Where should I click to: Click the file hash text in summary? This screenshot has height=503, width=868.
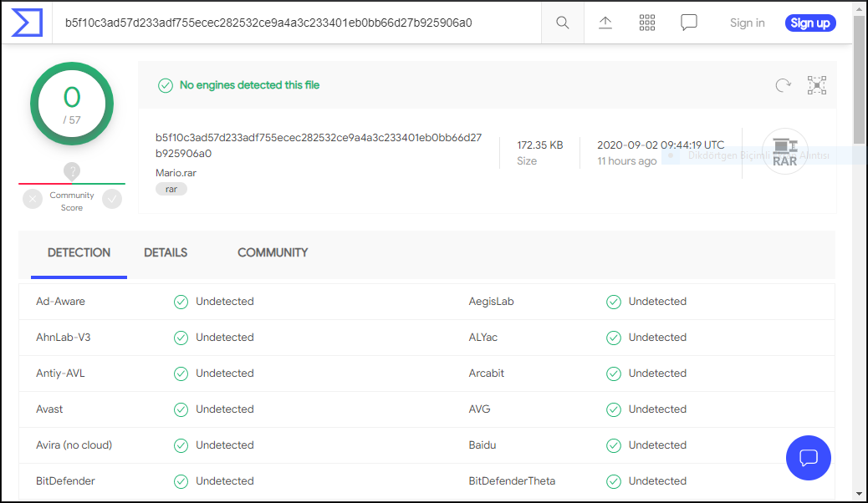tap(319, 145)
